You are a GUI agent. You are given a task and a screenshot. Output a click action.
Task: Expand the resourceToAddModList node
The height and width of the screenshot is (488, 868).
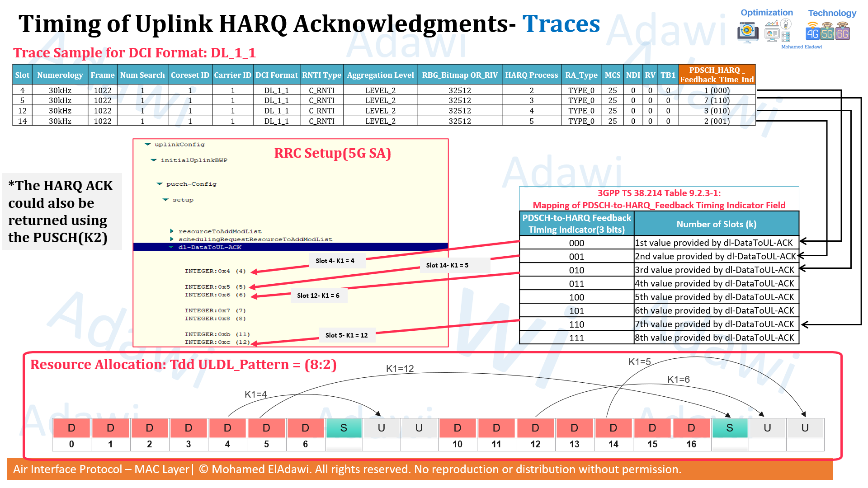coord(172,231)
